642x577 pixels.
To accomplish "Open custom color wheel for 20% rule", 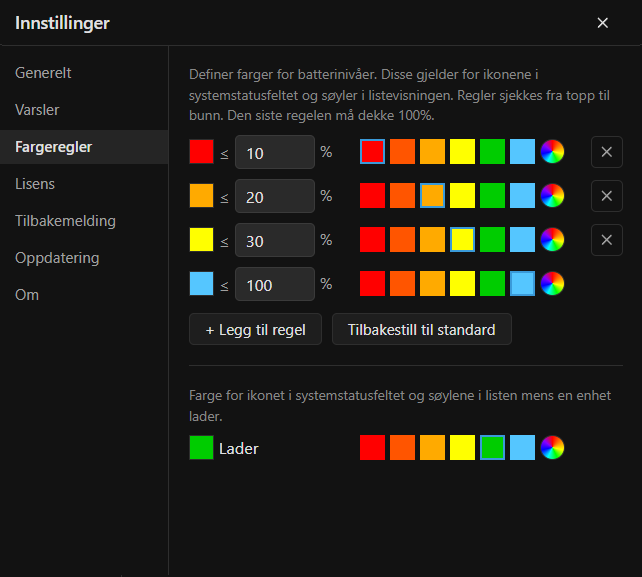I will (552, 196).
